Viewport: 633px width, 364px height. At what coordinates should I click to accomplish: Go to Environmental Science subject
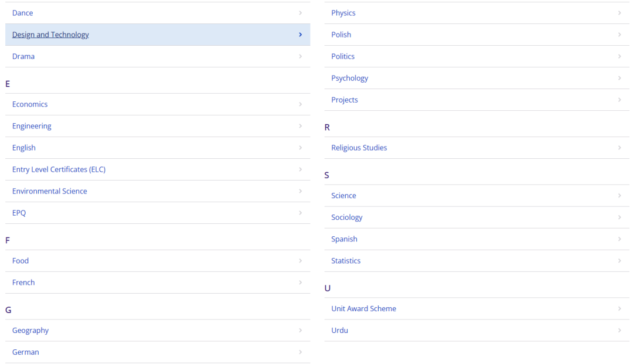click(50, 191)
